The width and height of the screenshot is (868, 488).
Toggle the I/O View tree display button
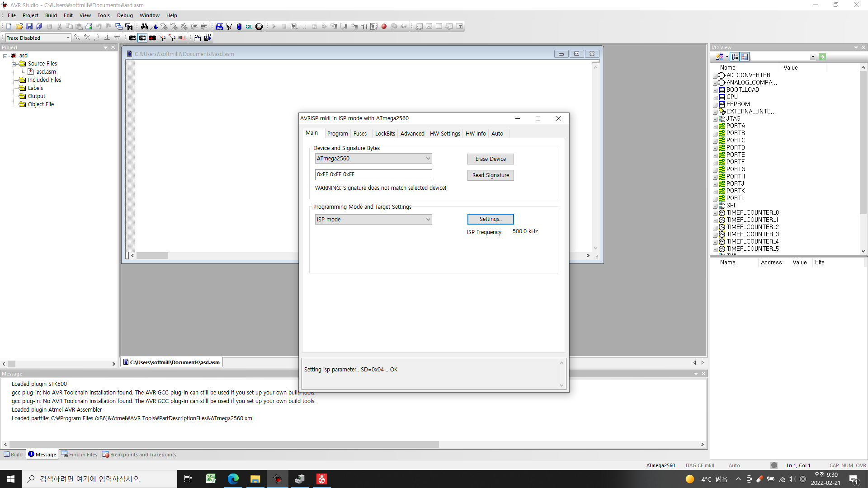pos(736,57)
